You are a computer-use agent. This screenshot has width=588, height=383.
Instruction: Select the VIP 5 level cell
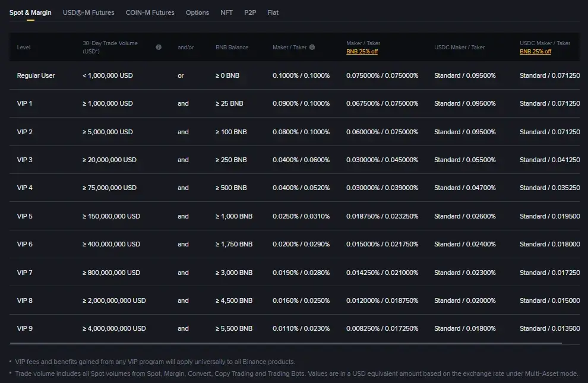[x=25, y=216]
